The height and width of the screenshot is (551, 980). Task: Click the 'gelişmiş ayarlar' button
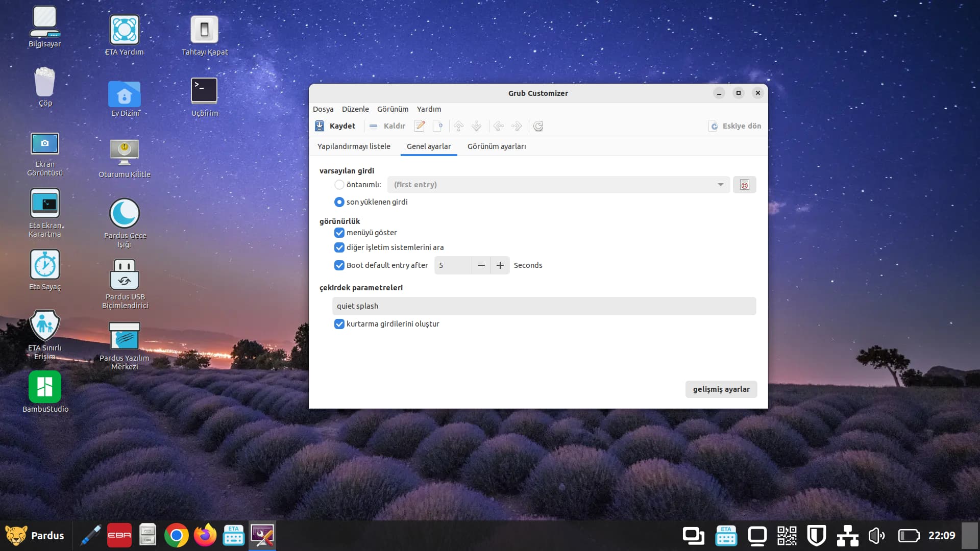point(721,389)
